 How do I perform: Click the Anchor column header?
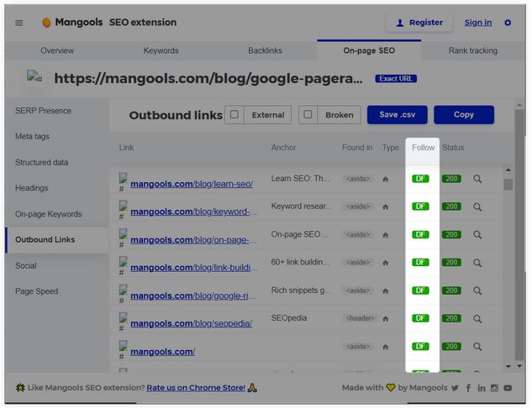[283, 148]
